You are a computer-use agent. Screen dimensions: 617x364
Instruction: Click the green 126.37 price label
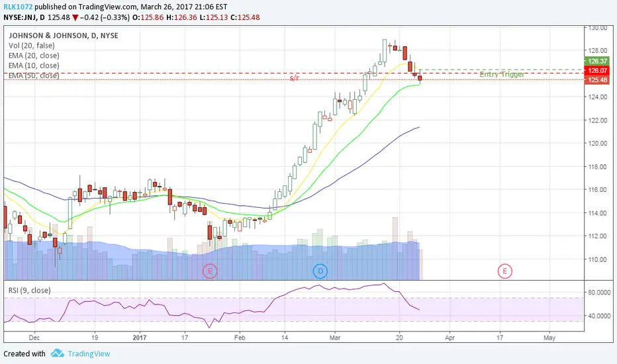point(598,61)
